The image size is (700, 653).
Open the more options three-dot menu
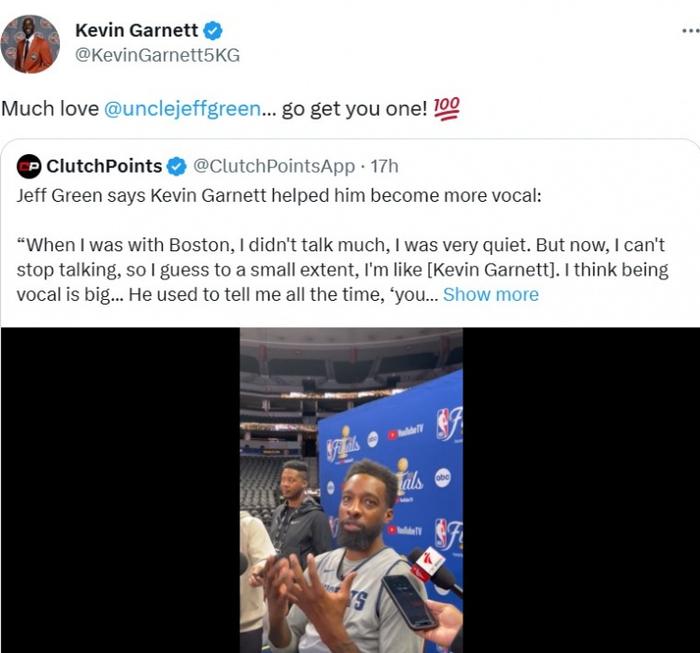(x=689, y=30)
